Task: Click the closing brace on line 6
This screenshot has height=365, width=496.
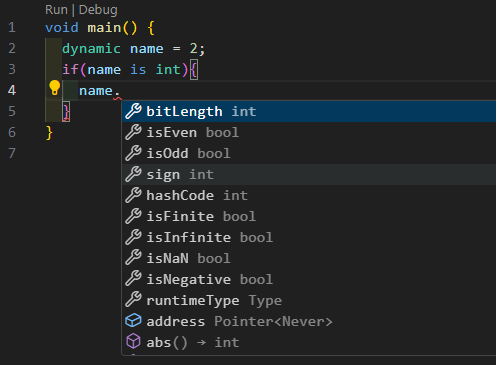Action: [49, 133]
